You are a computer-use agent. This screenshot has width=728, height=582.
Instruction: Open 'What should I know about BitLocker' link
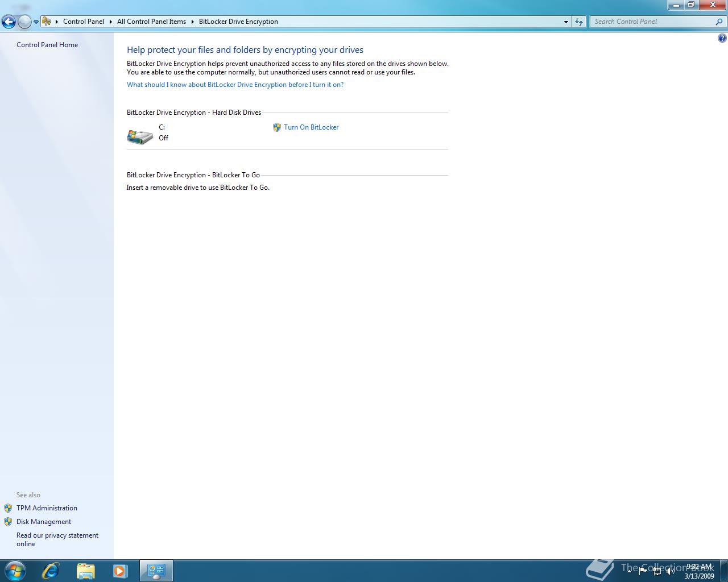coord(235,85)
